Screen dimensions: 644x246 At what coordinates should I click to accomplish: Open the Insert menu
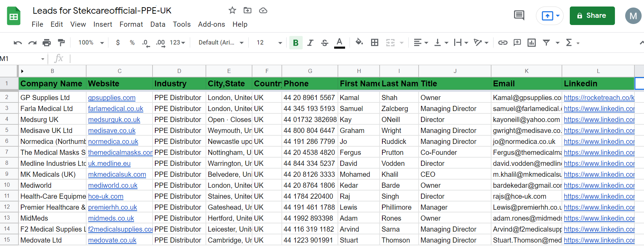[x=103, y=24]
